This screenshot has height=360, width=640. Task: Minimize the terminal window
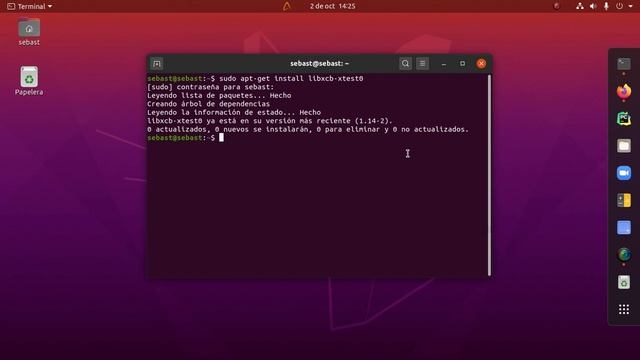[x=444, y=64]
